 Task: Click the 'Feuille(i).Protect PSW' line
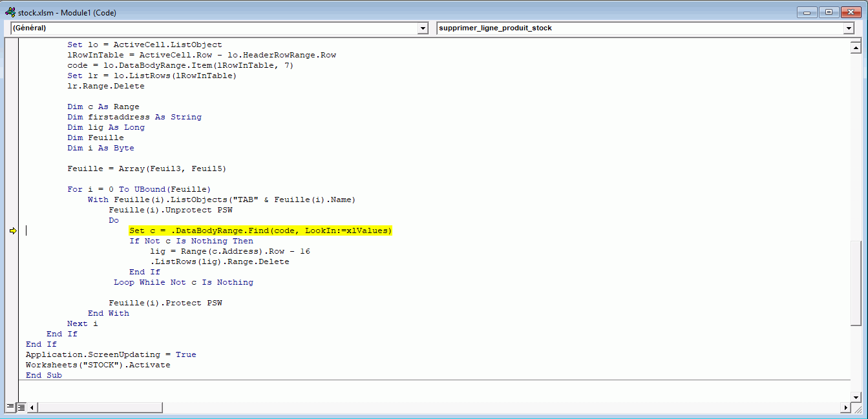click(x=165, y=303)
